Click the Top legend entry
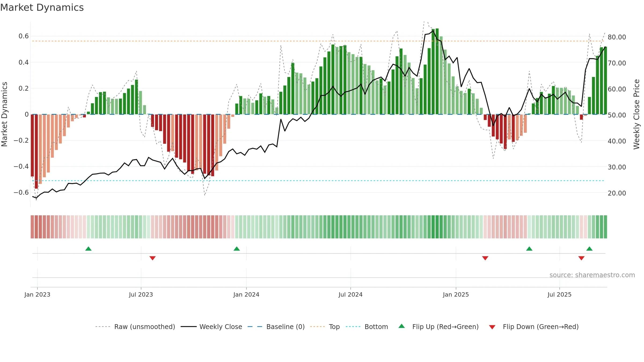 pyautogui.click(x=325, y=327)
